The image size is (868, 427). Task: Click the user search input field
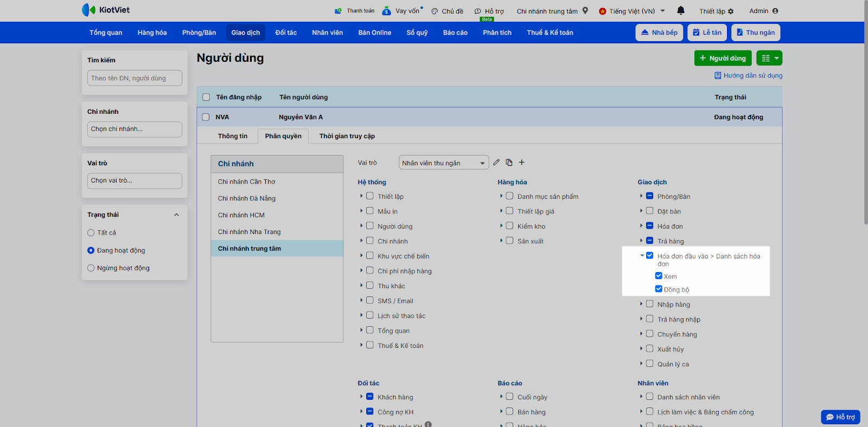coord(135,78)
